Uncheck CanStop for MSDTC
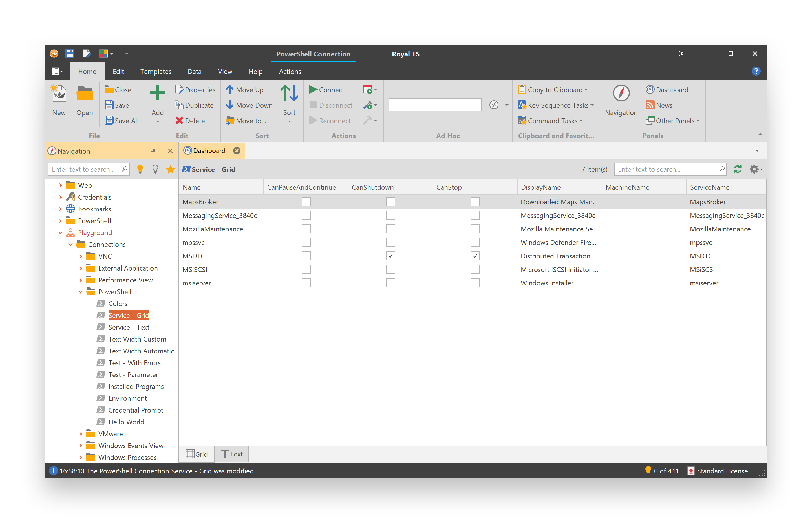Viewport: 812px width, 523px height. (475, 256)
